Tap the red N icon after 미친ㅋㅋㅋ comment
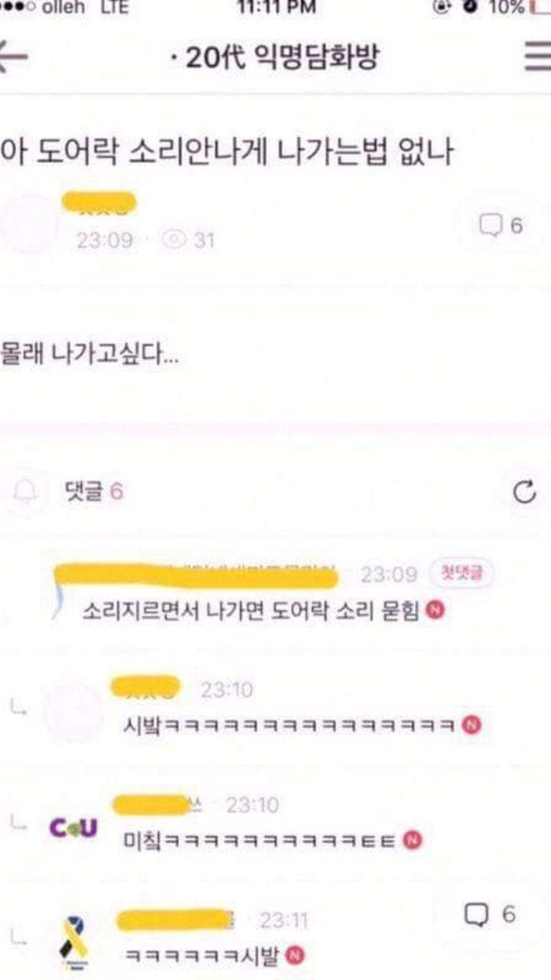This screenshot has height=980, width=551. tap(414, 840)
